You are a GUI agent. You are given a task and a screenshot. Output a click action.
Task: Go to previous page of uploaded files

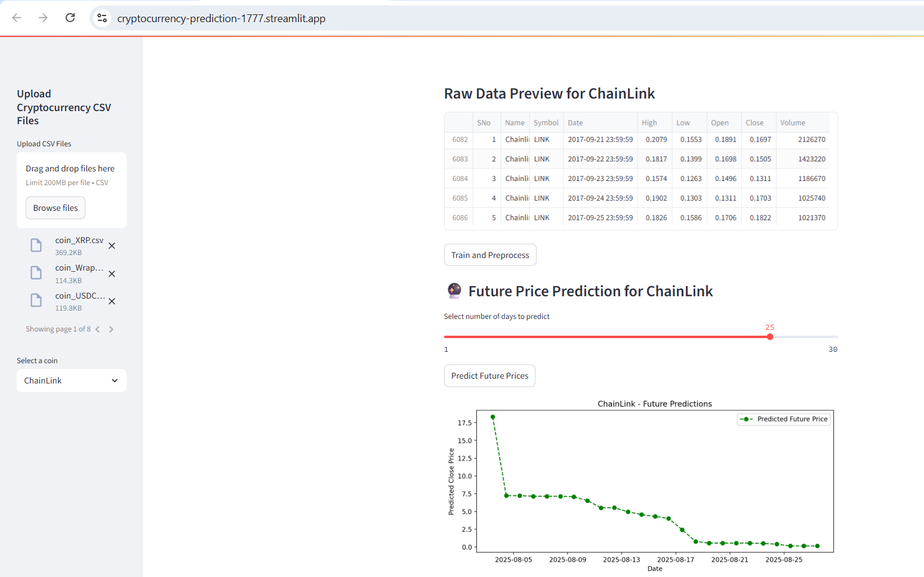pyautogui.click(x=97, y=329)
